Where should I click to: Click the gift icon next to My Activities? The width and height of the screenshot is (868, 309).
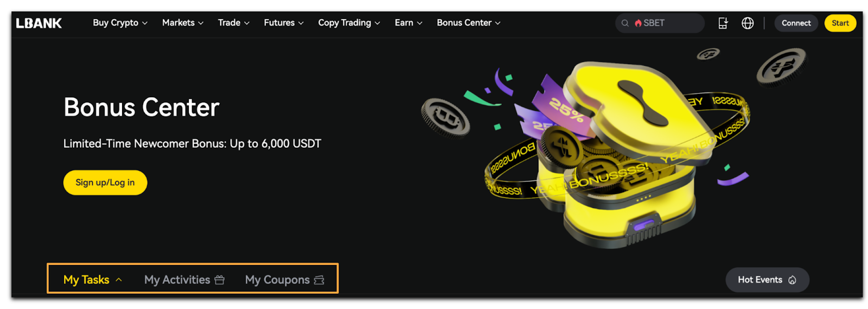(219, 280)
